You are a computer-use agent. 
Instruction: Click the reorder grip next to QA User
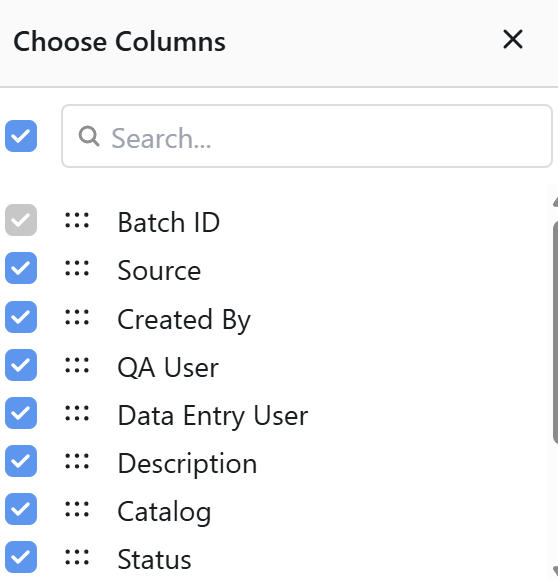point(77,365)
